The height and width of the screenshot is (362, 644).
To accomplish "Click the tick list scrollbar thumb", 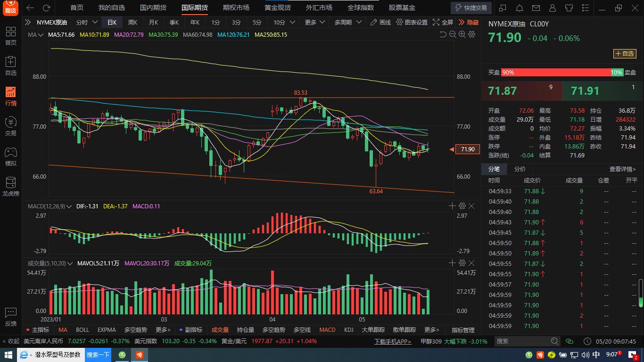I will click(641, 293).
